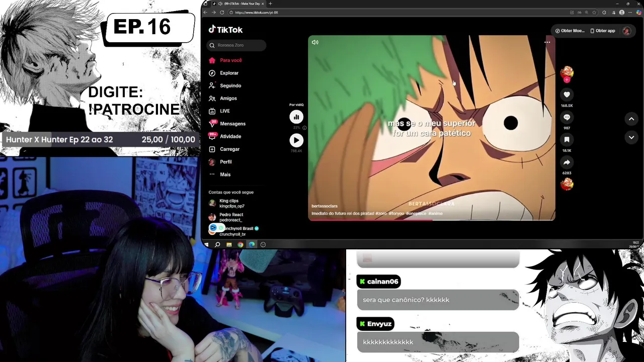This screenshot has width=644, height=362.
Task: Open the vidIQ info icon beside 23%
Action: 304,128
